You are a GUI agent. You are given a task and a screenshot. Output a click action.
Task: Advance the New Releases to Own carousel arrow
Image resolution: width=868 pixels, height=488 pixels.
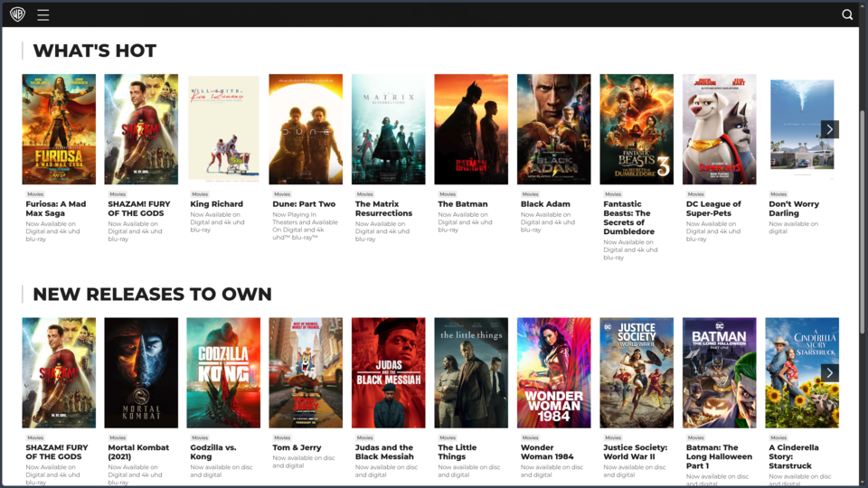[829, 373]
